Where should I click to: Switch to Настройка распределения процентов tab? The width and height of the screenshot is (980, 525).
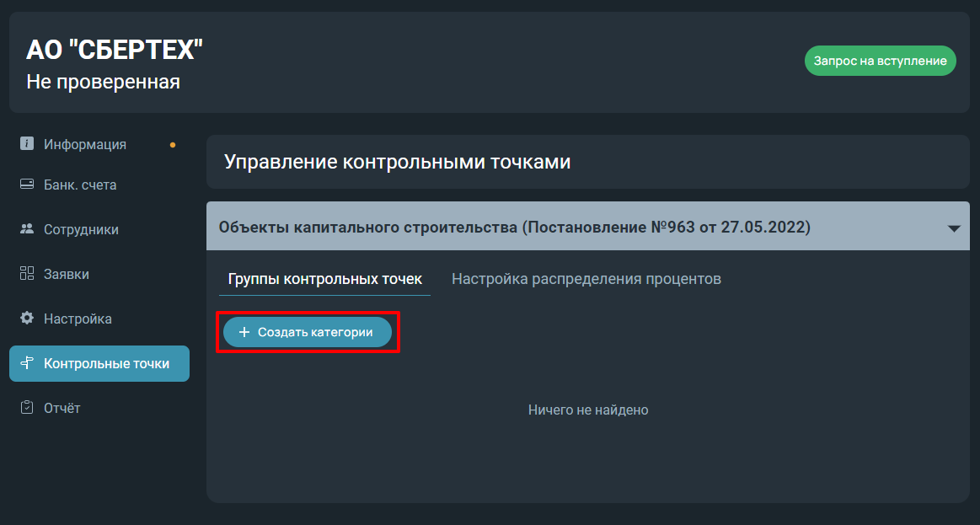(586, 279)
